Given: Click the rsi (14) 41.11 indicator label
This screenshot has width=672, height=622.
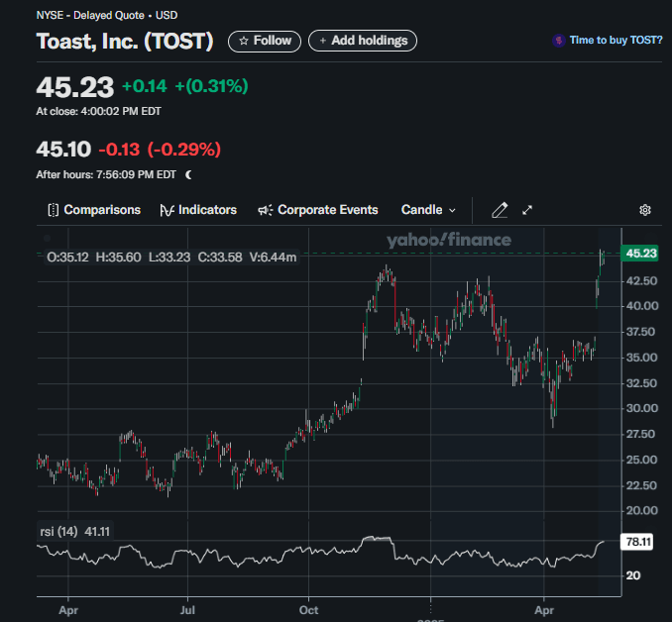Looking at the screenshot, I should [75, 532].
